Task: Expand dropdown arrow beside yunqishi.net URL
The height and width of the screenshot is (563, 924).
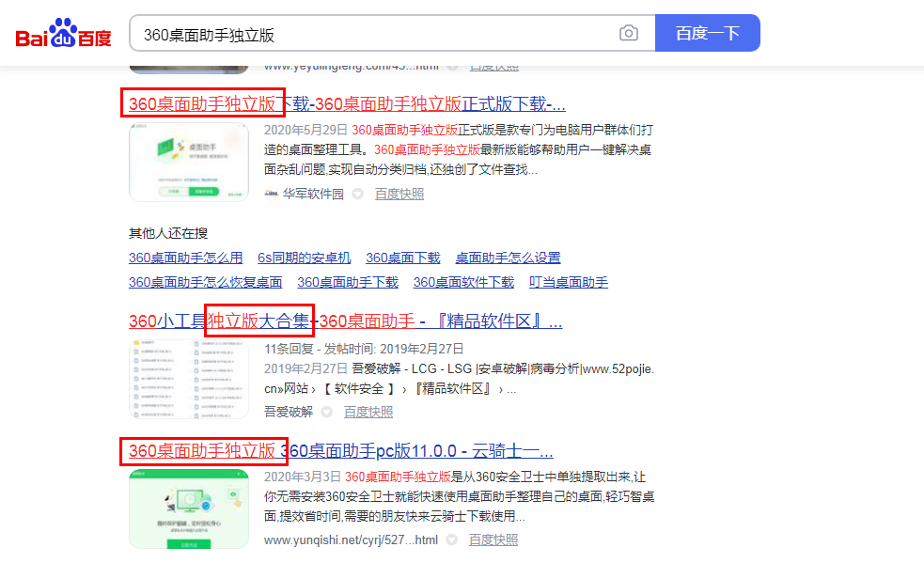Action: coord(452,540)
